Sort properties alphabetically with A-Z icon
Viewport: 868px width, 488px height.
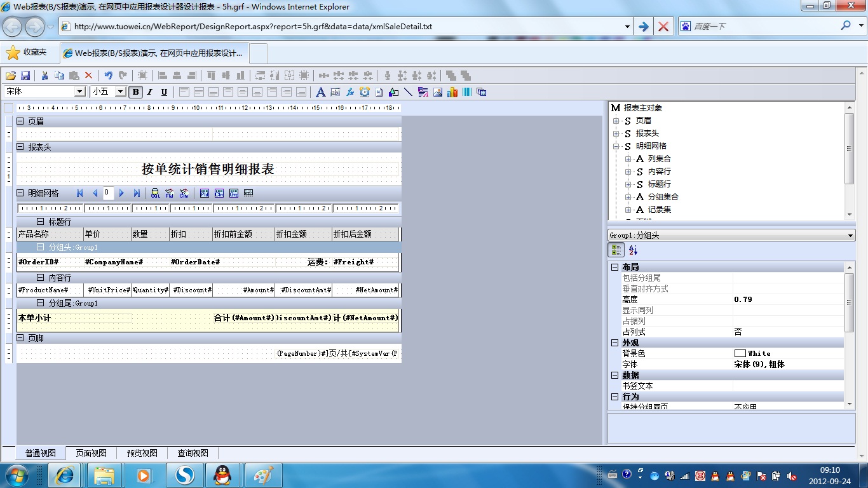633,250
